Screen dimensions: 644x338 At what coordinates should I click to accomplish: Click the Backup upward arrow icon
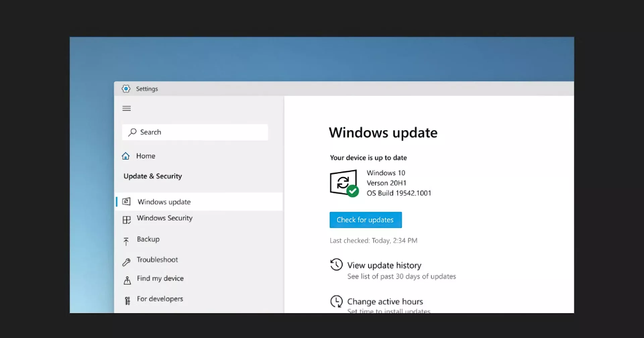126,241
